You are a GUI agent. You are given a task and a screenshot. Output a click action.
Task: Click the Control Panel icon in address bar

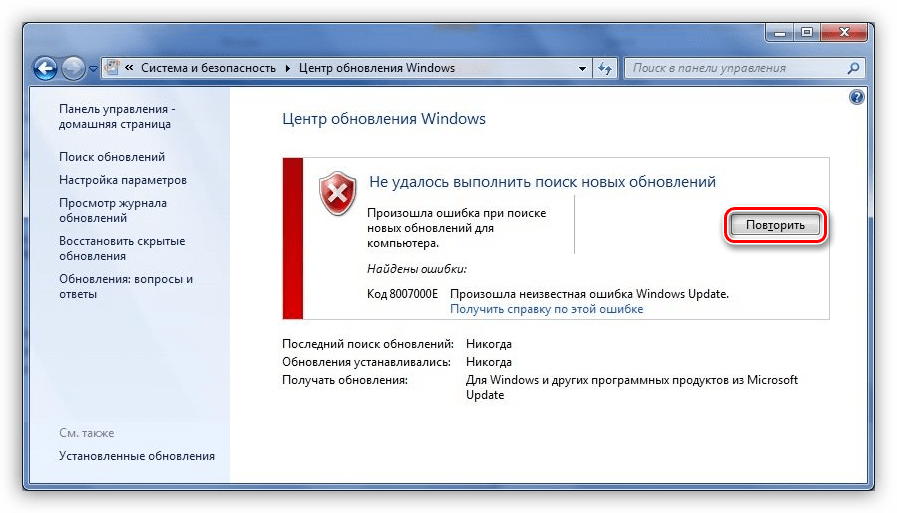[x=113, y=69]
